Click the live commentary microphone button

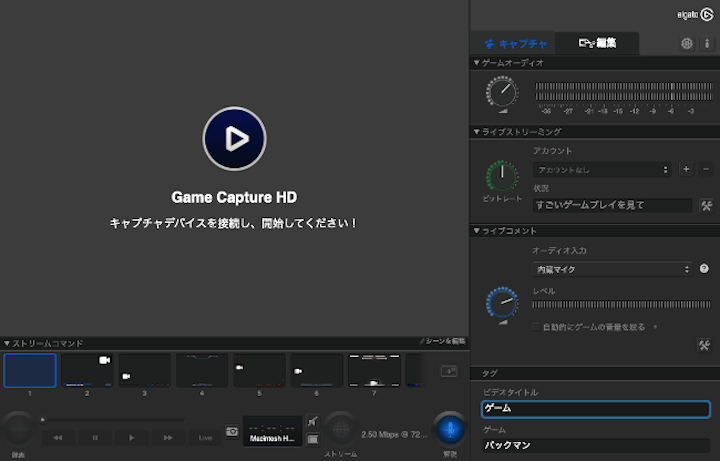[450, 429]
